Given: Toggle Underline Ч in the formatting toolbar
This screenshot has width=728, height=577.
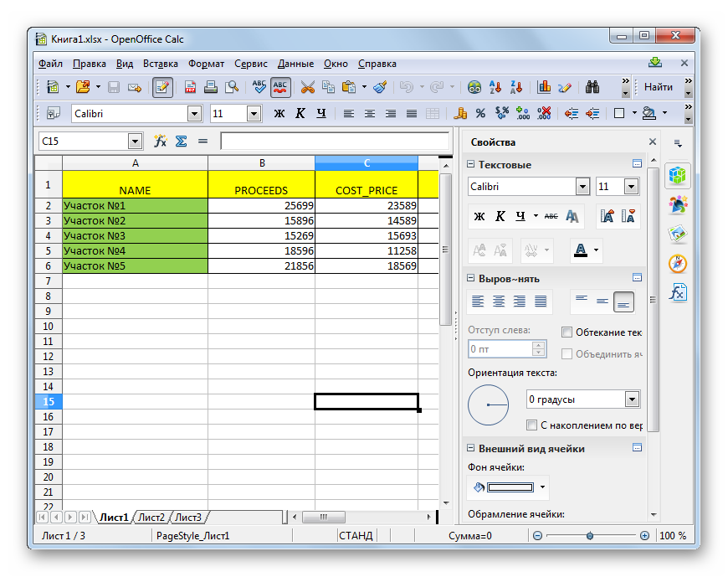Looking at the screenshot, I should [321, 113].
